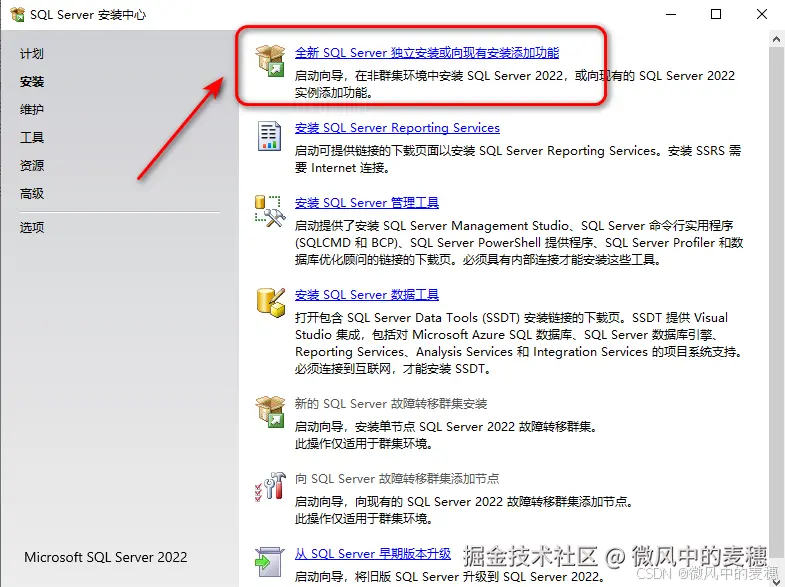Open the 安装 SQL Server 数据工具 link

click(366, 295)
